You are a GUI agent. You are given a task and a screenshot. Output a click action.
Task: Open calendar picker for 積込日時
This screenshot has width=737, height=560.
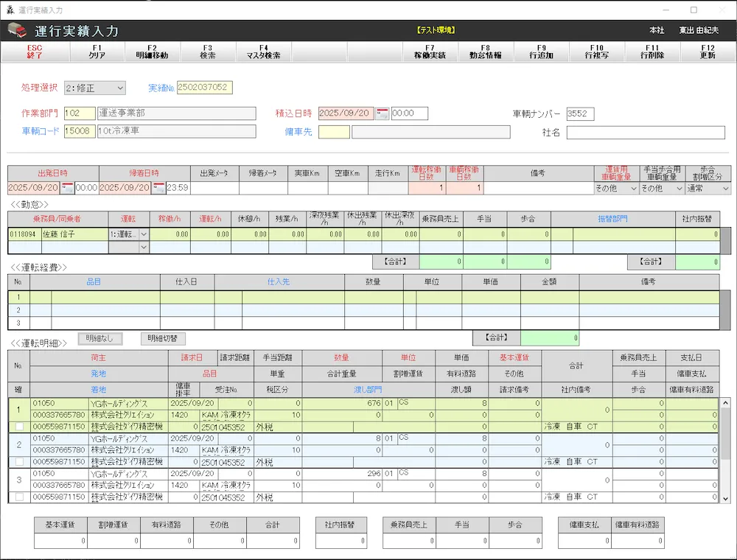[383, 113]
